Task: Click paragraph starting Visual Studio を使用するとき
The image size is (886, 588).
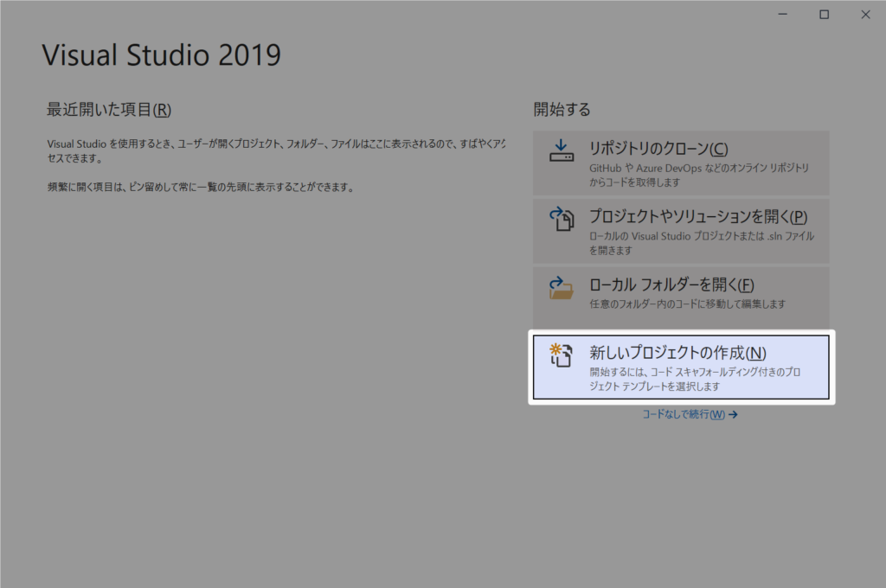Action: [276, 150]
